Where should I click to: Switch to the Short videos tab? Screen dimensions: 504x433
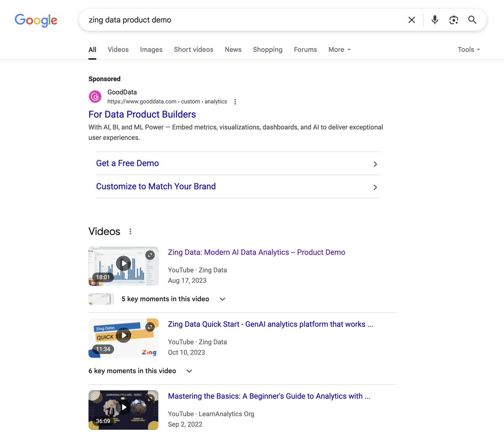[x=194, y=50]
